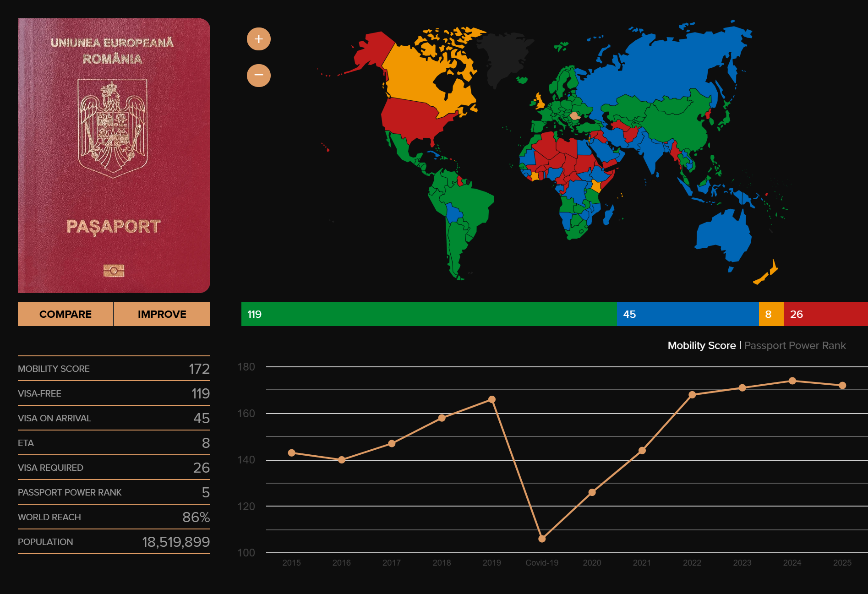Click the 2021 data point on chart

tap(642, 451)
